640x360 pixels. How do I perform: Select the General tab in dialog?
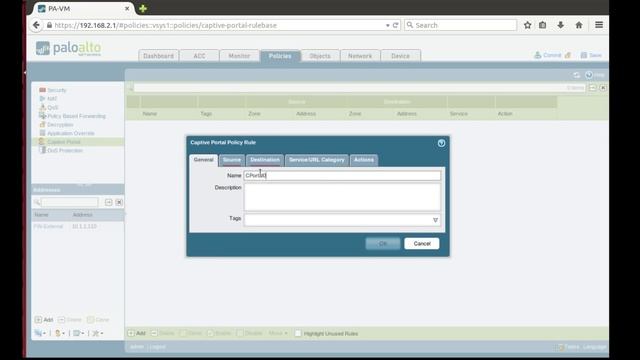(204, 160)
